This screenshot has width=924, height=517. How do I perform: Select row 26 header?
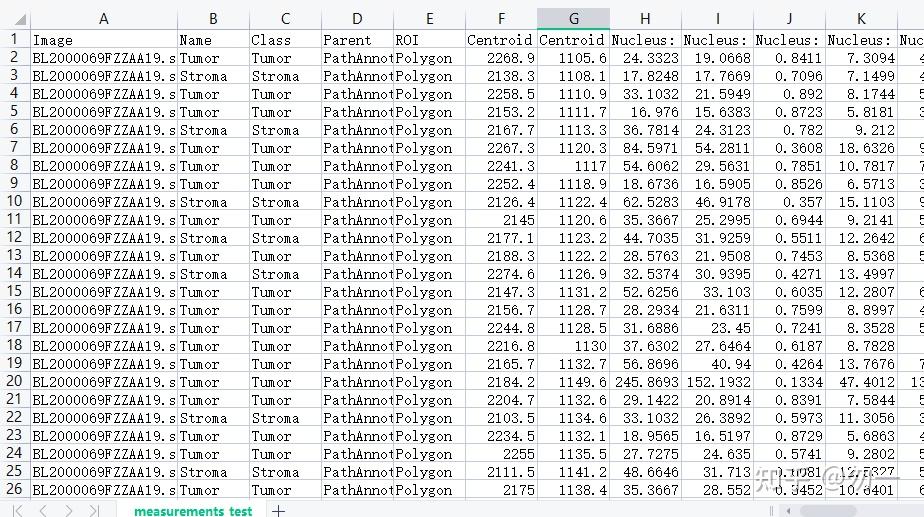(15, 489)
